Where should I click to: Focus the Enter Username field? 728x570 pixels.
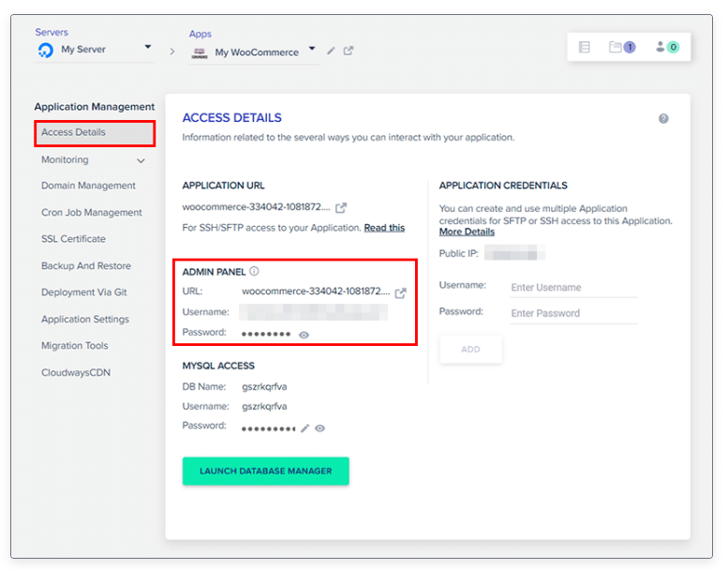coord(573,288)
